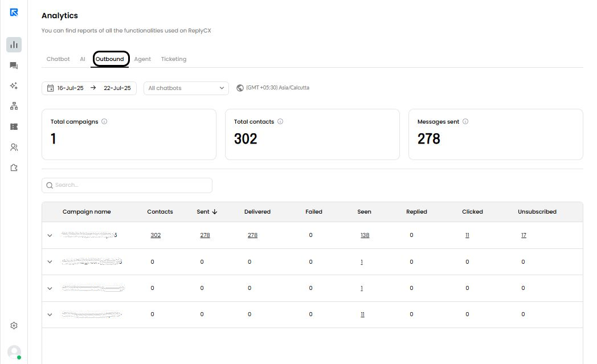597x364 pixels.
Task: Click the Clicked column header
Action: click(472, 212)
